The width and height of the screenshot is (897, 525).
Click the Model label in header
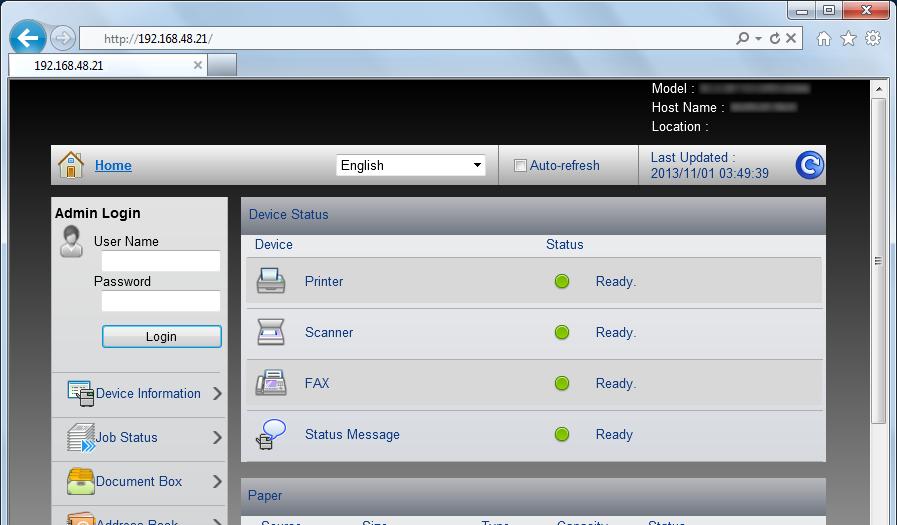click(x=673, y=89)
